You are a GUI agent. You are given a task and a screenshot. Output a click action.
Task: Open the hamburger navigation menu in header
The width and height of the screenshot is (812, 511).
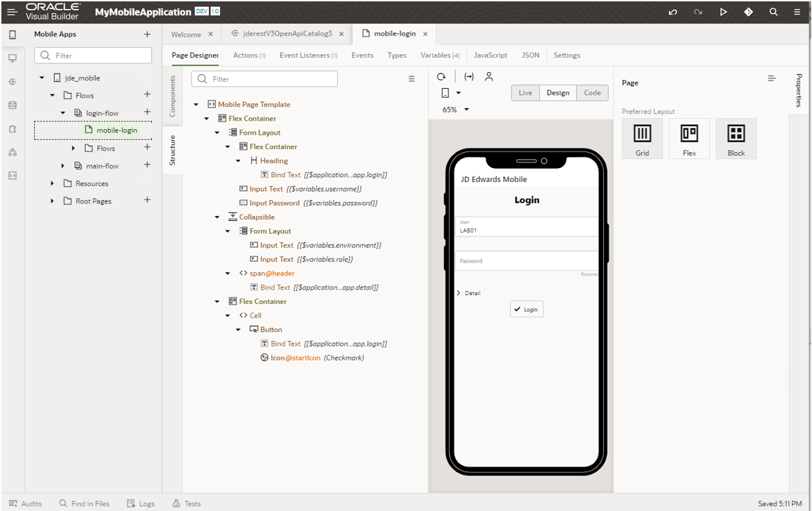12,11
